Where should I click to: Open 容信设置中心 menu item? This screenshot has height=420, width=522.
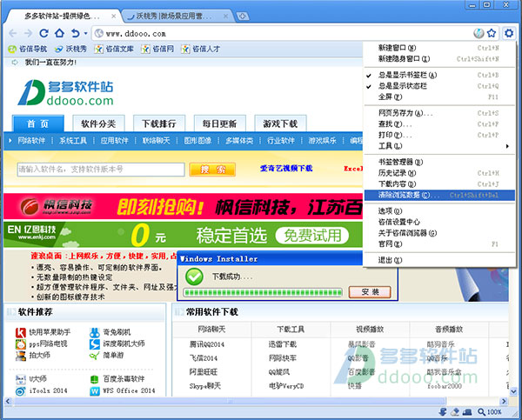[x=439, y=222]
